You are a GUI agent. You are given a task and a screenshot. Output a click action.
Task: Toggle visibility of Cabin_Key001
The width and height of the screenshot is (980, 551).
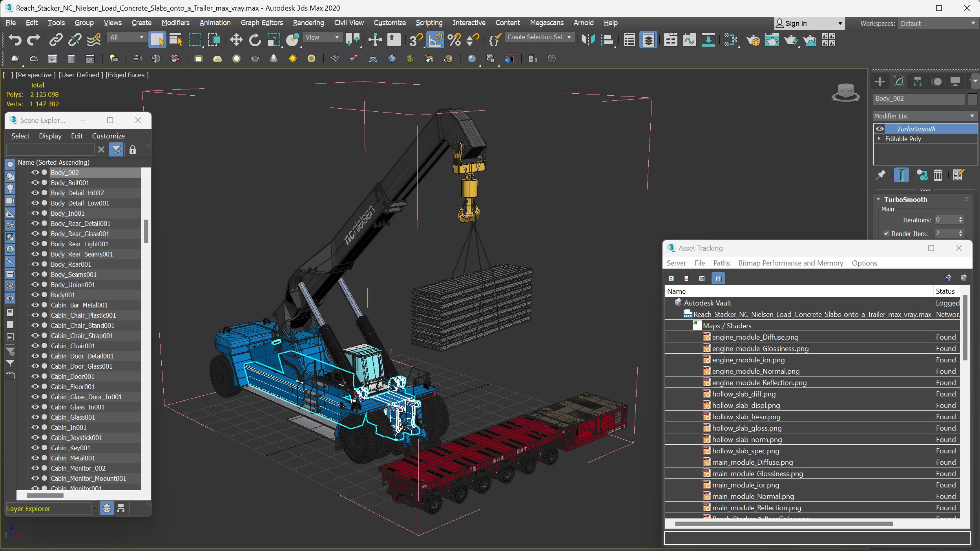(x=35, y=447)
